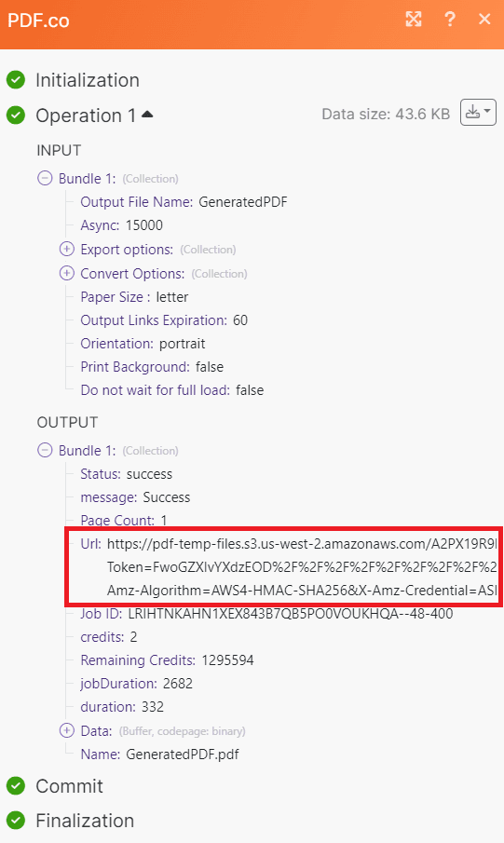Click the Initialization green check icon
This screenshot has width=504, height=843.
point(16,80)
